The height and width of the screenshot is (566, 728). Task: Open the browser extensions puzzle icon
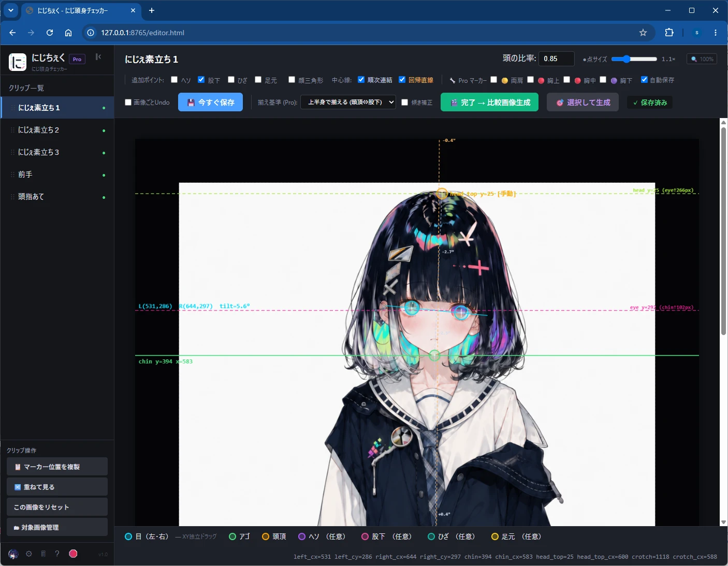669,33
